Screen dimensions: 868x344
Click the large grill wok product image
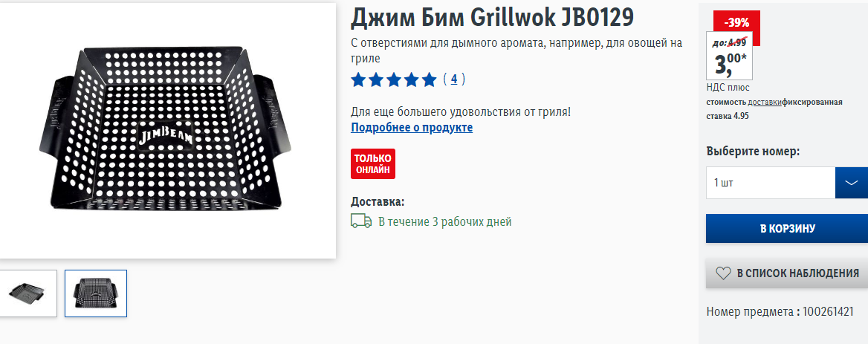click(166, 131)
